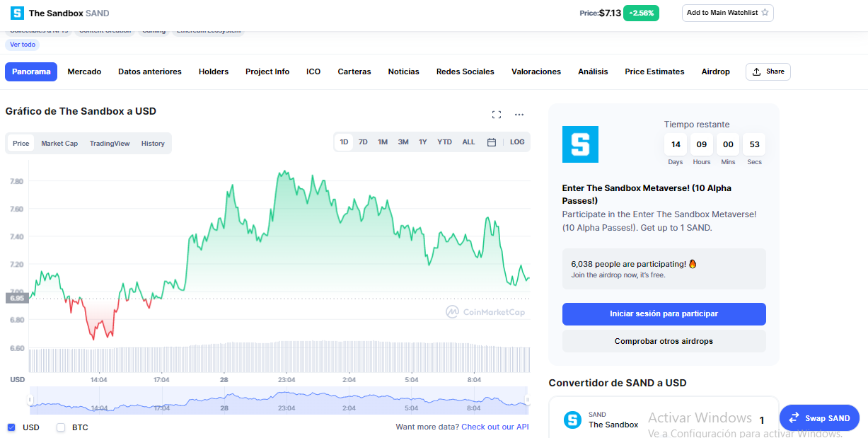The image size is (868, 438).
Task: Expand the chart to fullscreen
Action: pos(497,115)
